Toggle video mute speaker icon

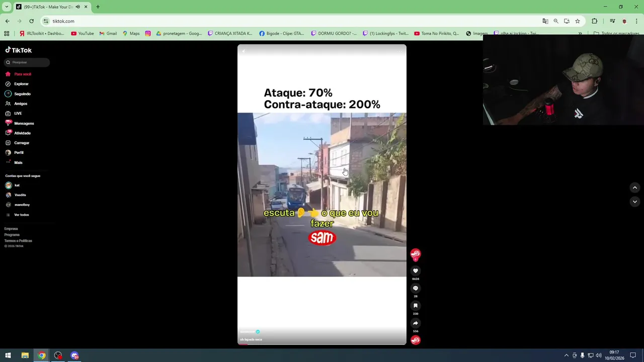click(x=244, y=51)
